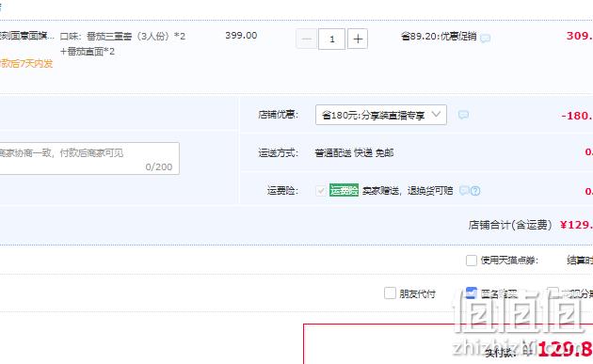Viewport: 593px width, 364px height.
Task: Click the 卖家赠送, 退换货可赔 text
Action: tap(408, 191)
